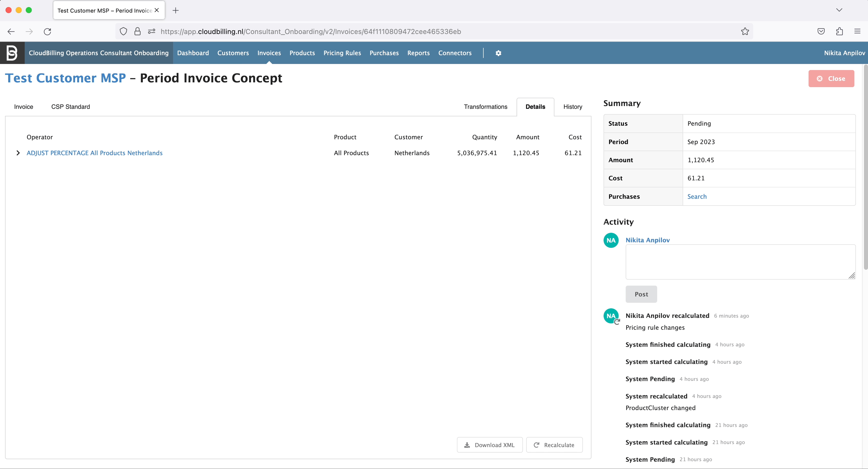Screen dimensions: 868x469
Task: Bookmark the page with the star icon
Action: [x=745, y=31]
